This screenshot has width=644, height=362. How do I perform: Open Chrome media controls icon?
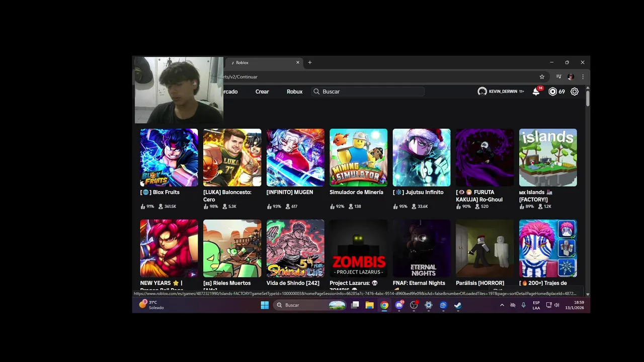tap(558, 77)
